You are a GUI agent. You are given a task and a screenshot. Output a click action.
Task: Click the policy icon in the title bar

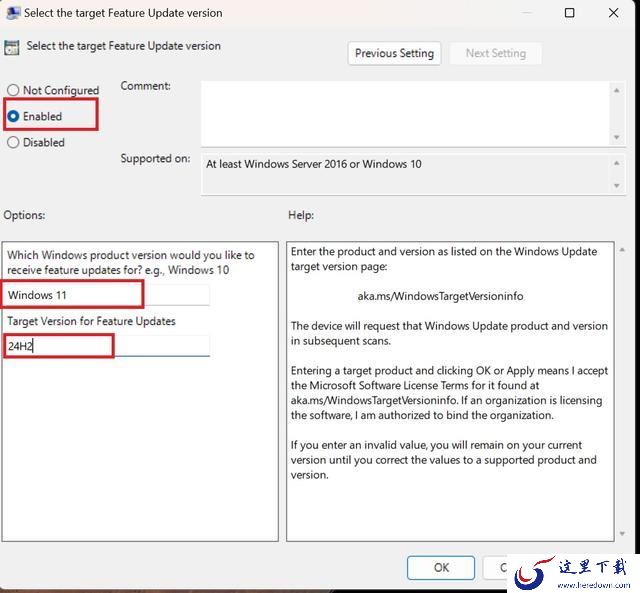[13, 13]
